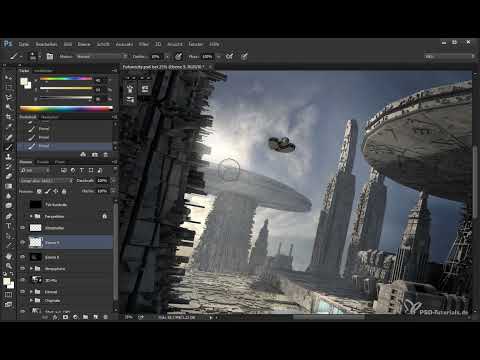Screen dimensions: 480x360
Task: Click the Deckkr. opacity field in options bar
Action: (156, 57)
